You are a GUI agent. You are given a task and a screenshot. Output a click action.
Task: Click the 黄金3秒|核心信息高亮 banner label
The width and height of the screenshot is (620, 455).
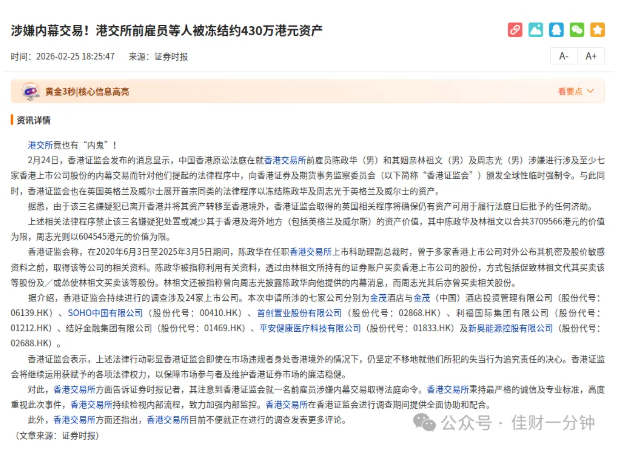point(87,92)
